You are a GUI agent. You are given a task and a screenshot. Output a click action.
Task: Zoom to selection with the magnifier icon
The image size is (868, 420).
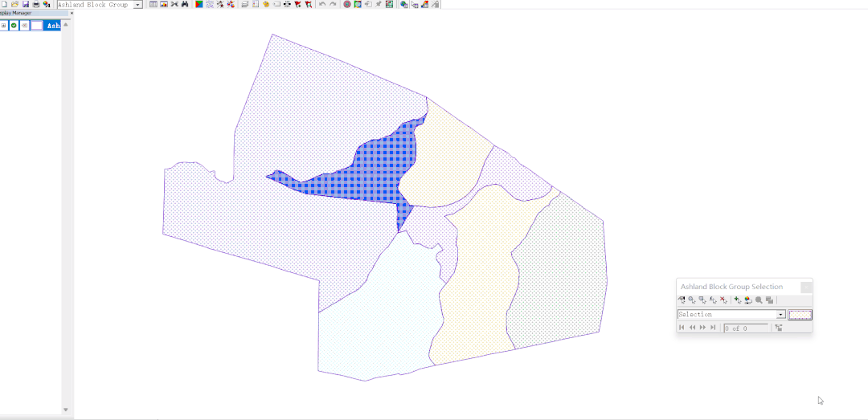(x=759, y=300)
